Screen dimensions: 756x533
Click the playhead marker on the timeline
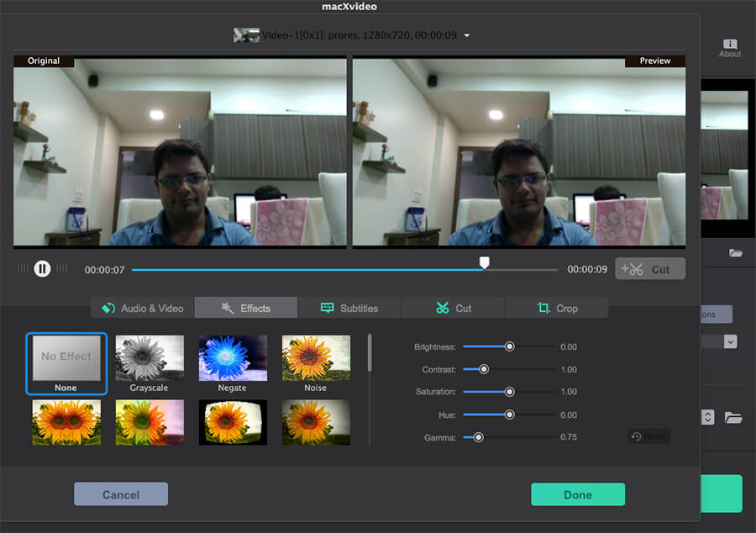484,262
